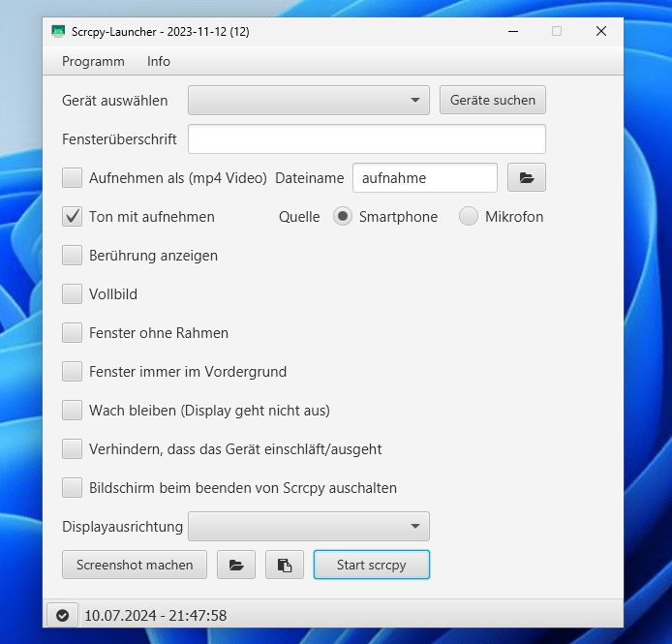Click the Geräte suchen button
Screen dimensions: 672x644
[493, 100]
